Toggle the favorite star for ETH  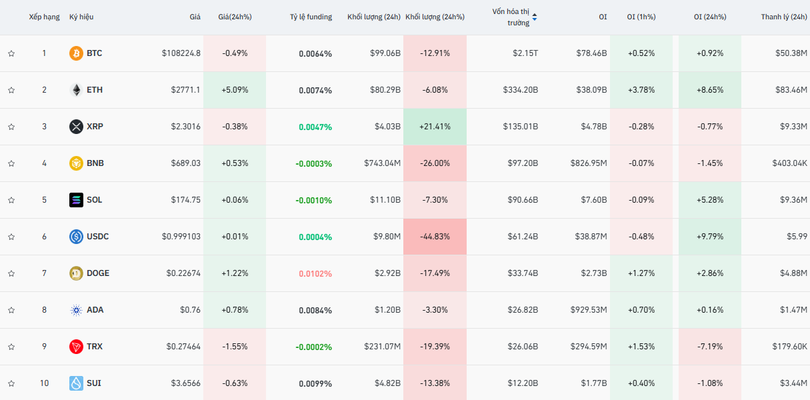pyautogui.click(x=11, y=90)
